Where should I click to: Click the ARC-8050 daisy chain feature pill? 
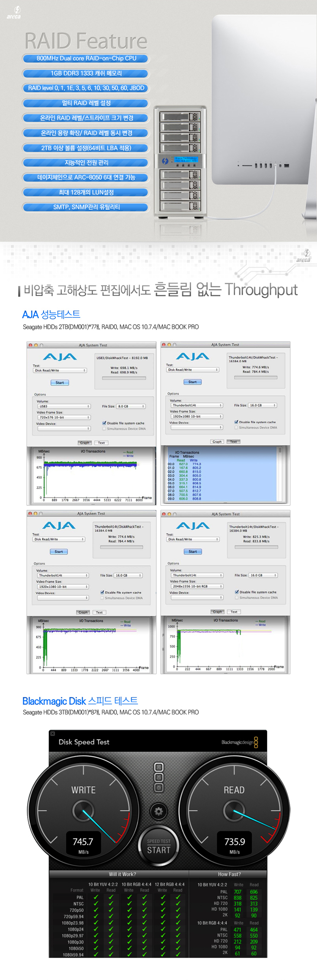(86, 178)
